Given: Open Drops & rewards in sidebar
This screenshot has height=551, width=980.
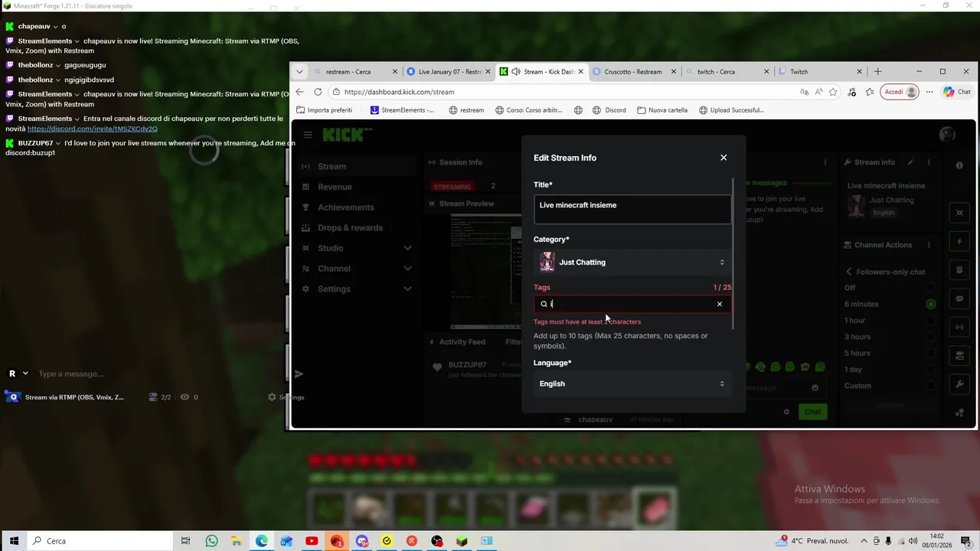Looking at the screenshot, I should 350,227.
